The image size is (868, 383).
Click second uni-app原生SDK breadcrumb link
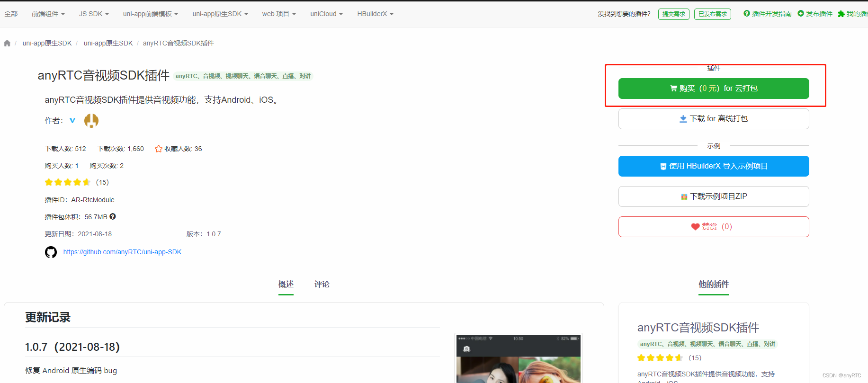[108, 43]
